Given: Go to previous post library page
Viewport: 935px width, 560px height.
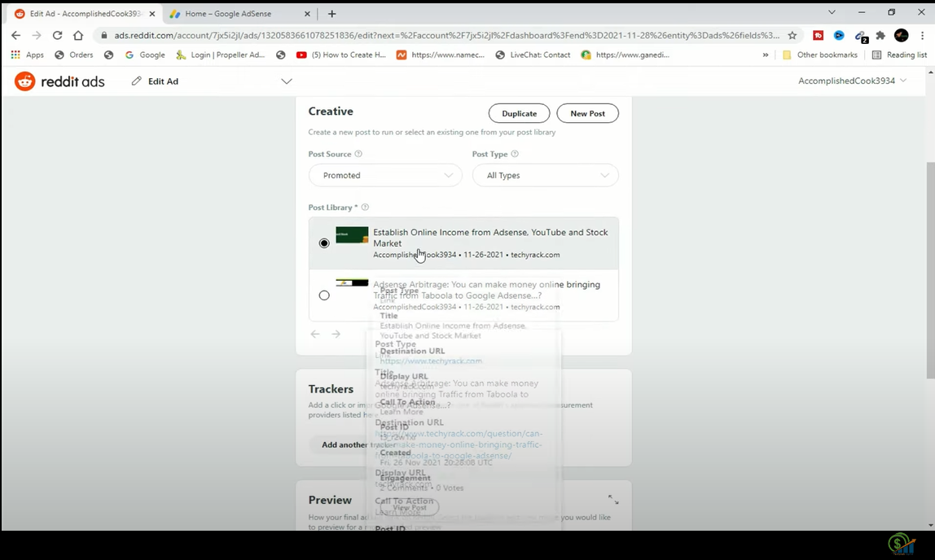Looking at the screenshot, I should pyautogui.click(x=315, y=335).
